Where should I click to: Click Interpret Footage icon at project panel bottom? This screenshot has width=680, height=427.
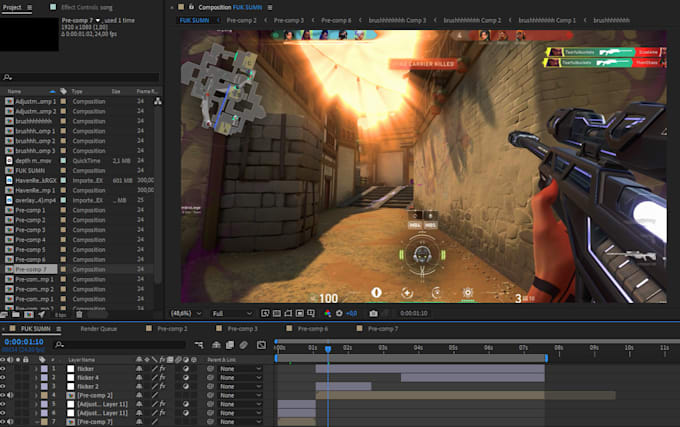[4, 315]
